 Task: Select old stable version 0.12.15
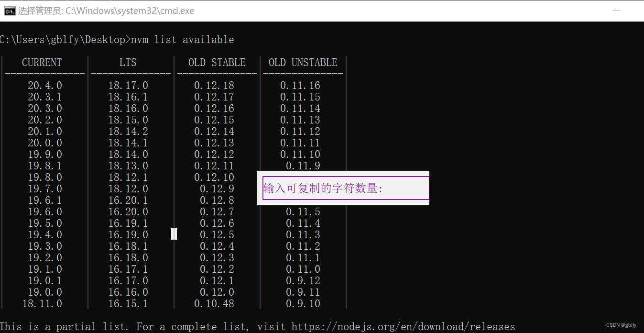[214, 120]
